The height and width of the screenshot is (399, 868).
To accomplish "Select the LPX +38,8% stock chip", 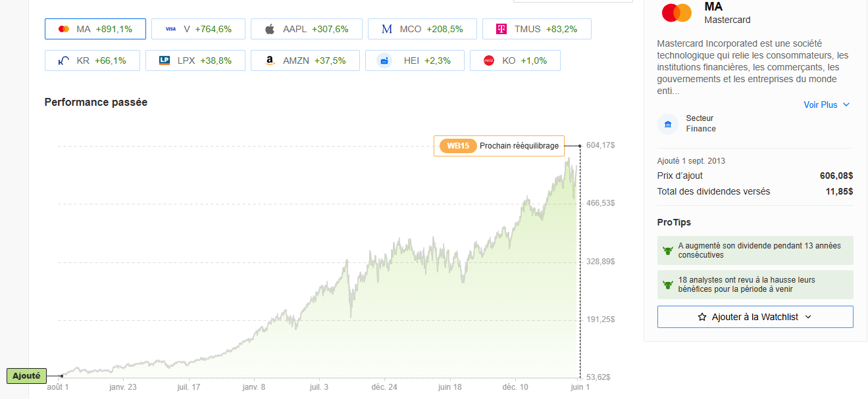I will (195, 60).
